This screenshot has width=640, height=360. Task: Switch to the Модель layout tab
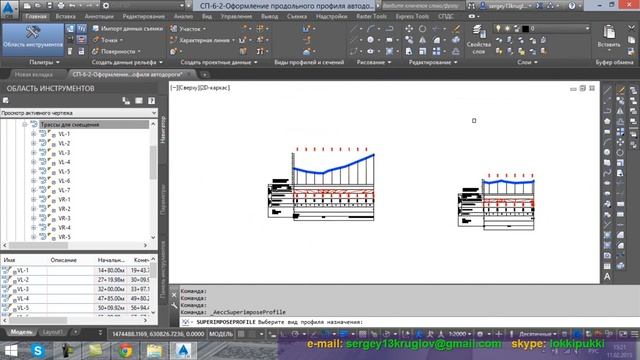(x=21, y=332)
